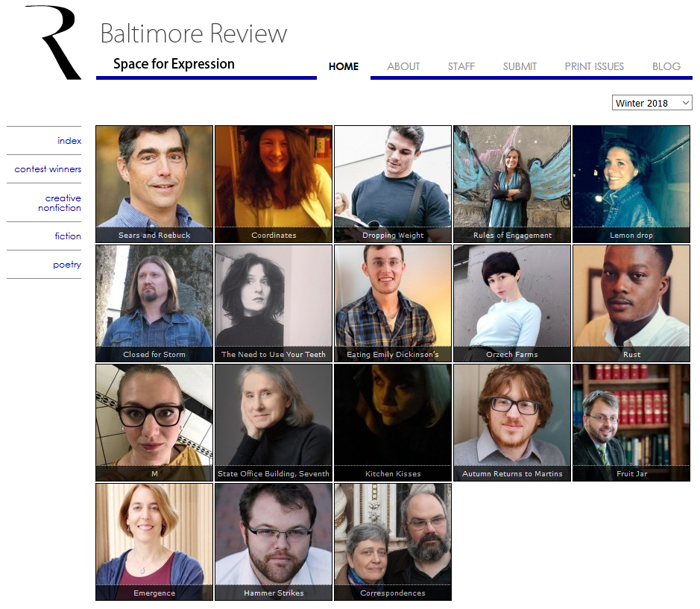Click the Baltimore Review site title
Screen dimensions: 700x609
point(193,34)
